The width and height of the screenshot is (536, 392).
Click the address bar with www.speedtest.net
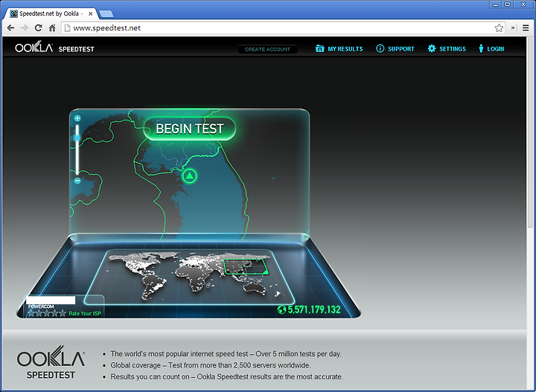[x=282, y=28]
